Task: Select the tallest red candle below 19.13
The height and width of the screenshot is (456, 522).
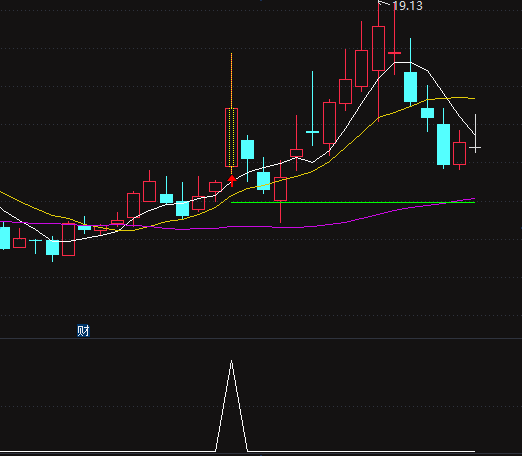Action: pos(378,48)
